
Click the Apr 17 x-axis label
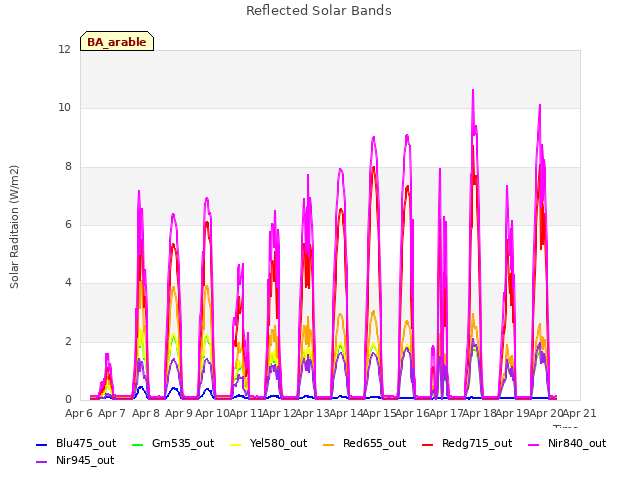click(x=446, y=413)
